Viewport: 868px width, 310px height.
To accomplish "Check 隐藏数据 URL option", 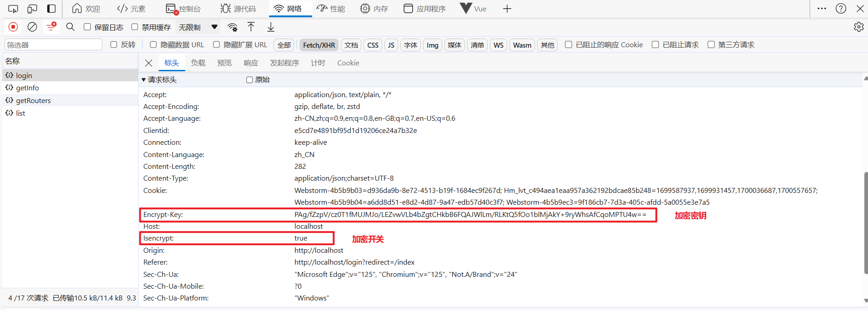I will [153, 44].
